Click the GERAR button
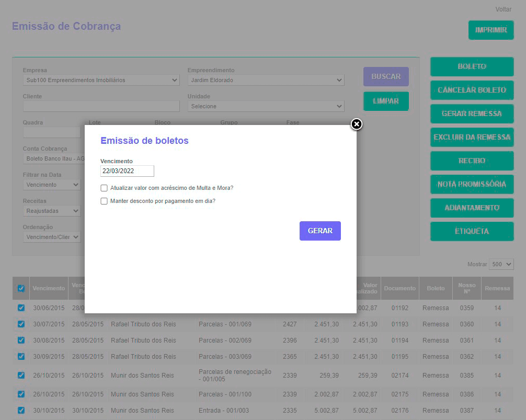526x420 pixels. (x=320, y=231)
